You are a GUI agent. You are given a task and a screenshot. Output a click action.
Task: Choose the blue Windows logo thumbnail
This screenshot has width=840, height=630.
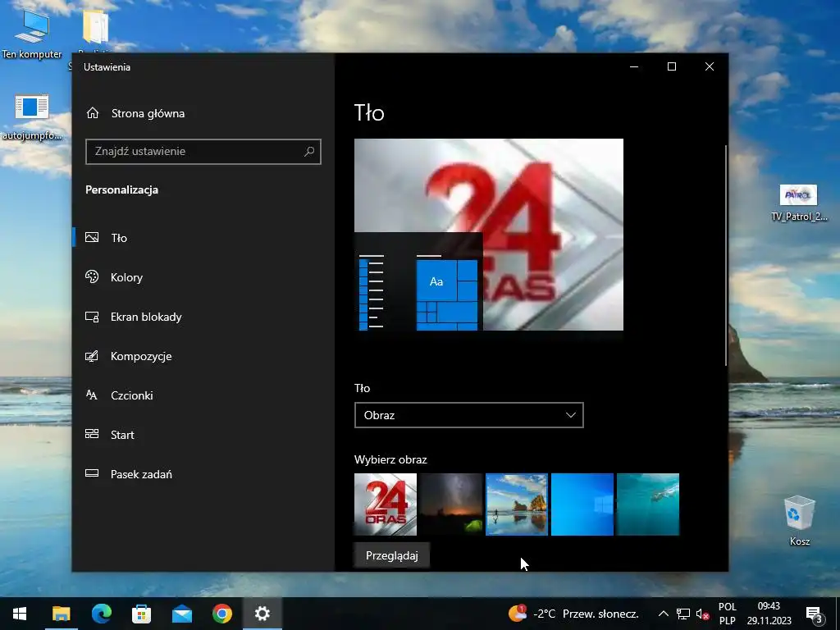point(582,504)
